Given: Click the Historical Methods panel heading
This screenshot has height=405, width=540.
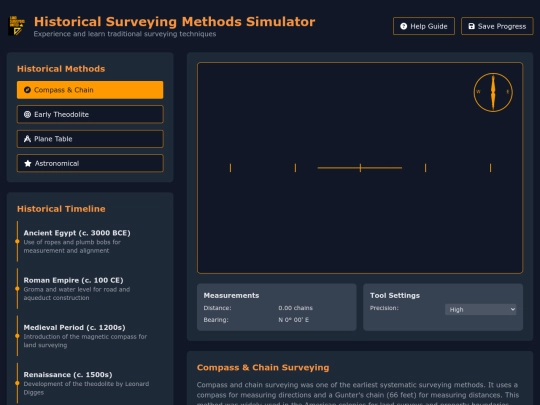Looking at the screenshot, I should 61,69.
